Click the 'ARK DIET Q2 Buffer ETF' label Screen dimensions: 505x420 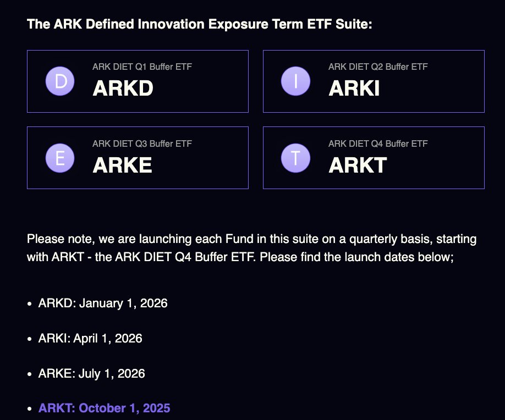coord(378,67)
